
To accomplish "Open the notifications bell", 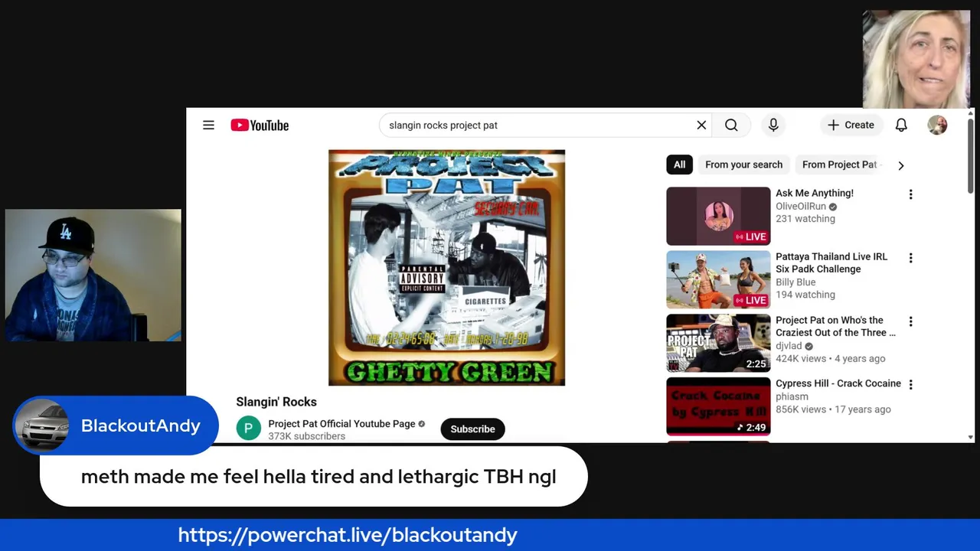I will click(901, 125).
